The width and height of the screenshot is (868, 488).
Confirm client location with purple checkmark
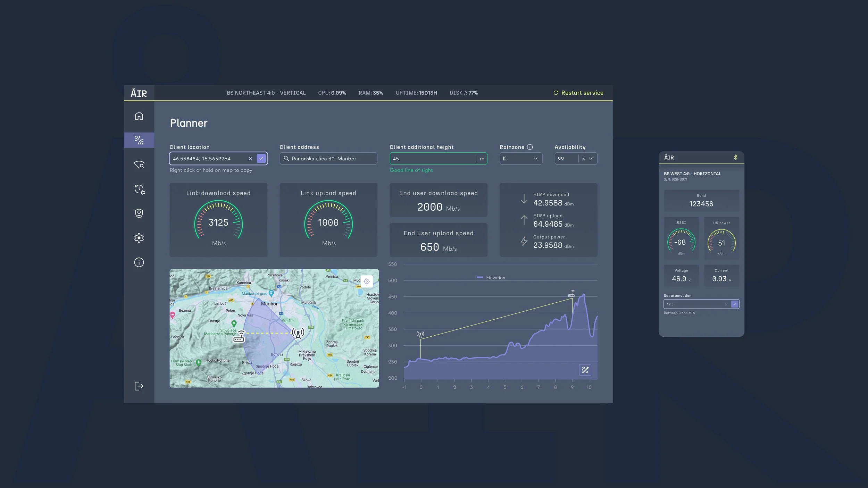point(261,159)
